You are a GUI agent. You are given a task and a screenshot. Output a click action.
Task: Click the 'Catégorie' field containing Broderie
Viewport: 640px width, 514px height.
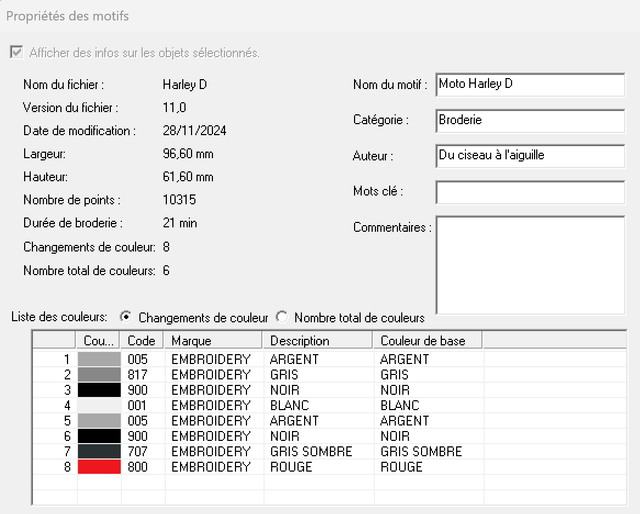pyautogui.click(x=530, y=120)
